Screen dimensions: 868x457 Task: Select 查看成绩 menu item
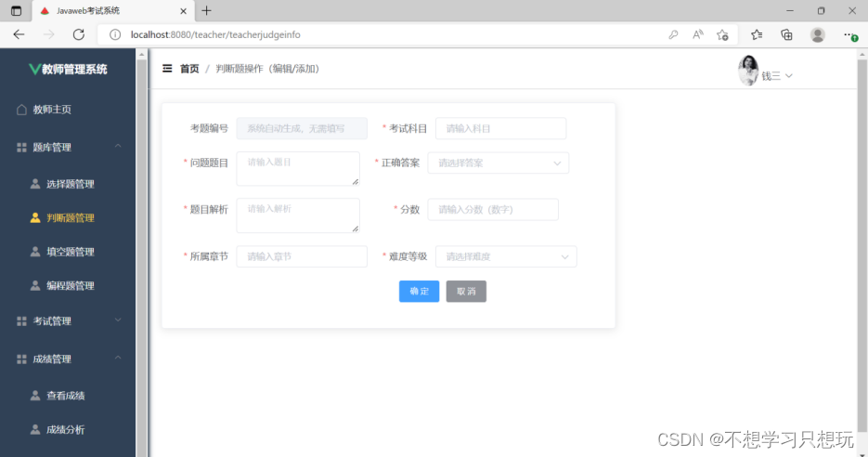(68, 396)
